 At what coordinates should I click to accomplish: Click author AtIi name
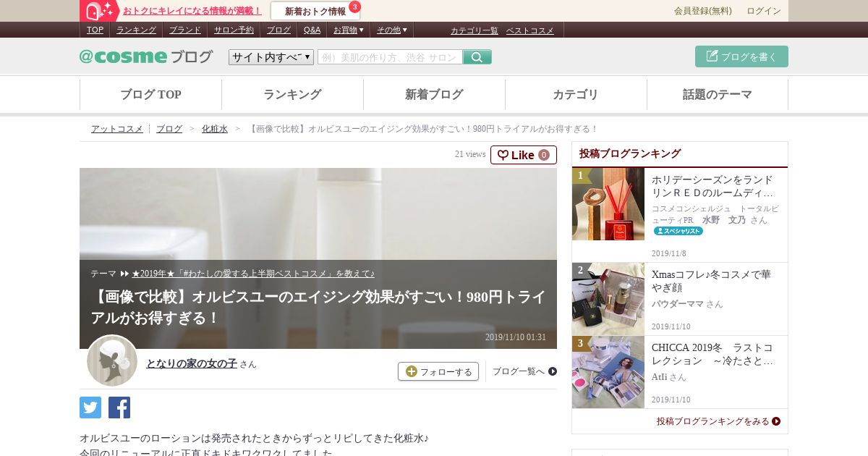point(659,377)
